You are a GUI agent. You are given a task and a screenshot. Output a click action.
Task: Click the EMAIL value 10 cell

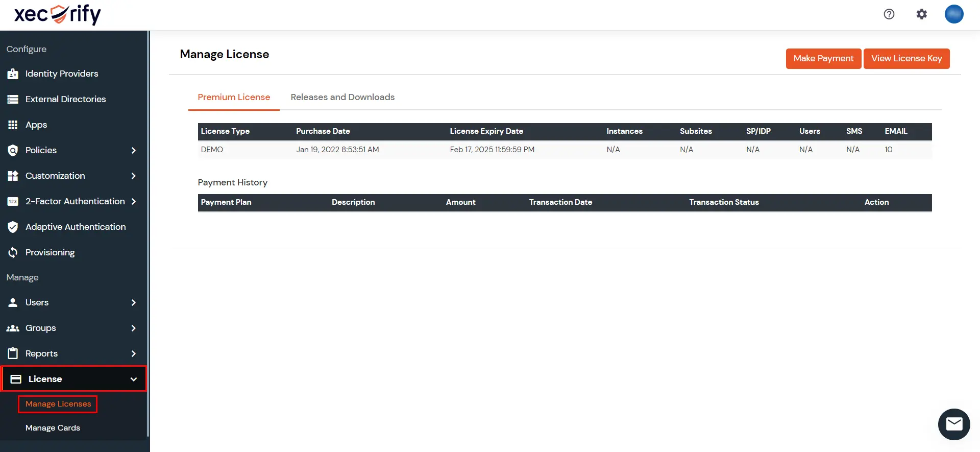point(889,150)
